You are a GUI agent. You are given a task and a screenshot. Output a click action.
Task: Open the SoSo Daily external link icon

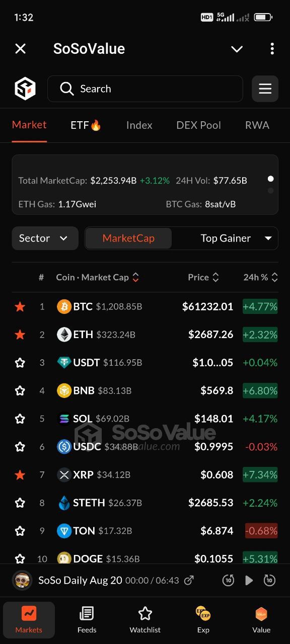(x=189, y=580)
